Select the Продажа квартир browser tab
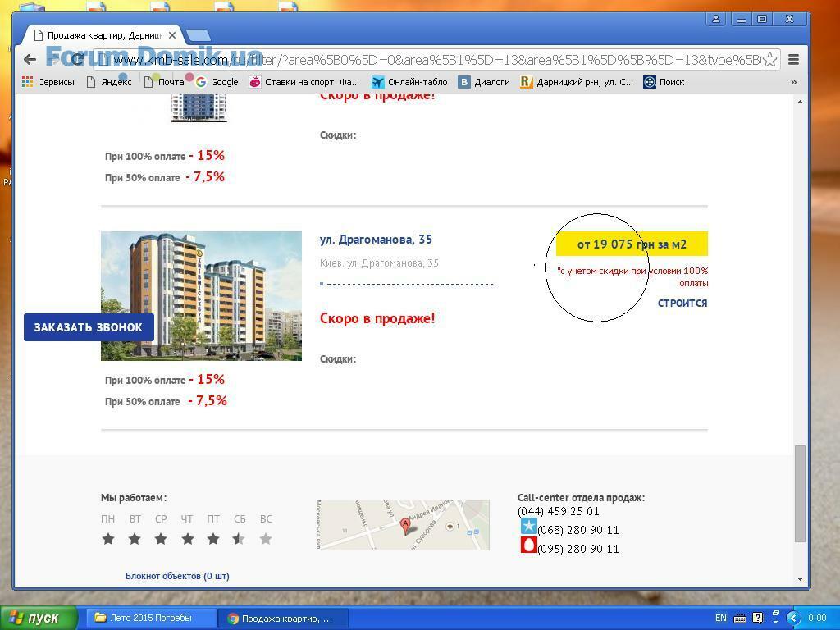The image size is (840, 630). 104,35
